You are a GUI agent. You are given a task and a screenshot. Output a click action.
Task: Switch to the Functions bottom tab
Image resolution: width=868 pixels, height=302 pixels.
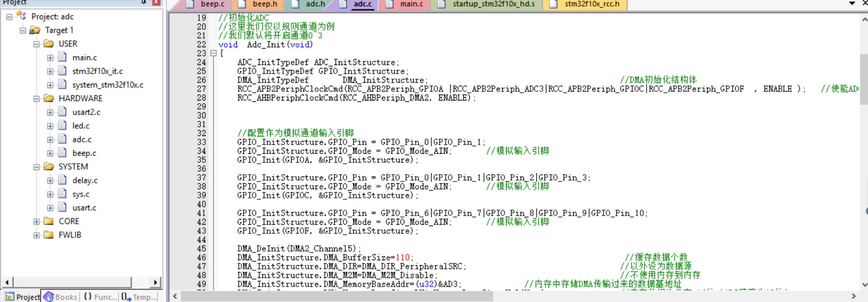click(x=100, y=297)
